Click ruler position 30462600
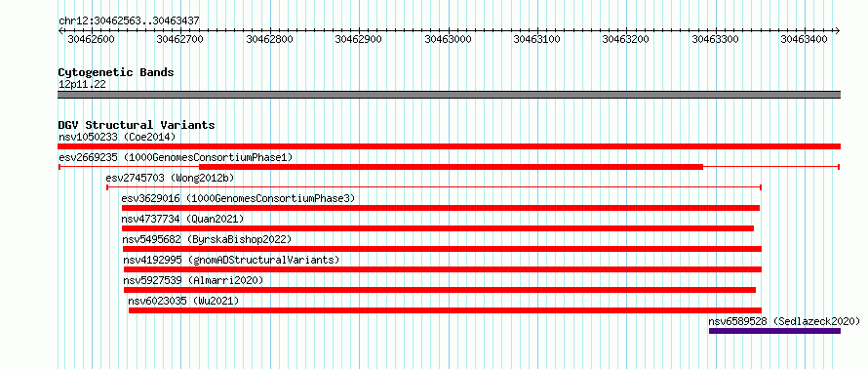 (x=91, y=39)
